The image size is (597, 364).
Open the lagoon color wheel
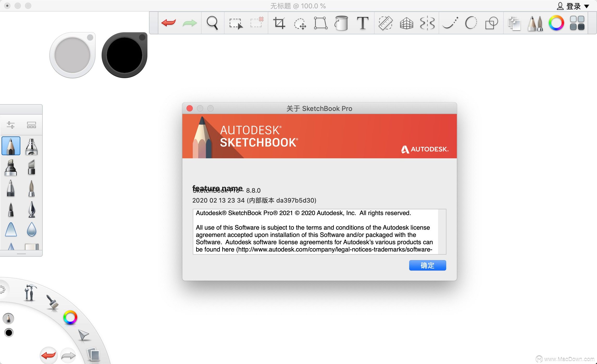(x=70, y=317)
